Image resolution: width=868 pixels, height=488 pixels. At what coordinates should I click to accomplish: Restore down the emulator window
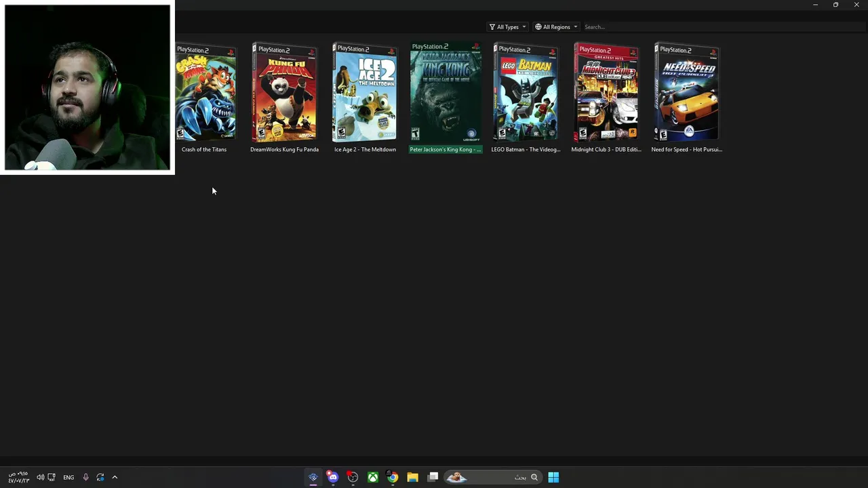(x=835, y=5)
